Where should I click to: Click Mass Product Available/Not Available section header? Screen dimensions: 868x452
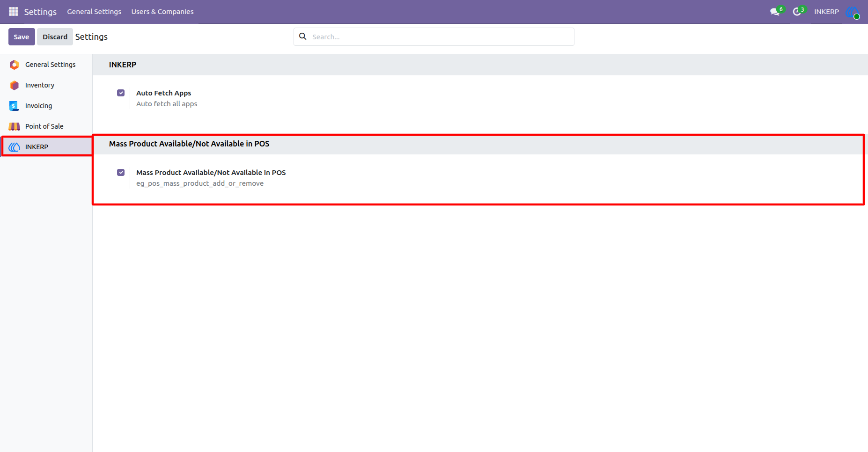click(189, 144)
